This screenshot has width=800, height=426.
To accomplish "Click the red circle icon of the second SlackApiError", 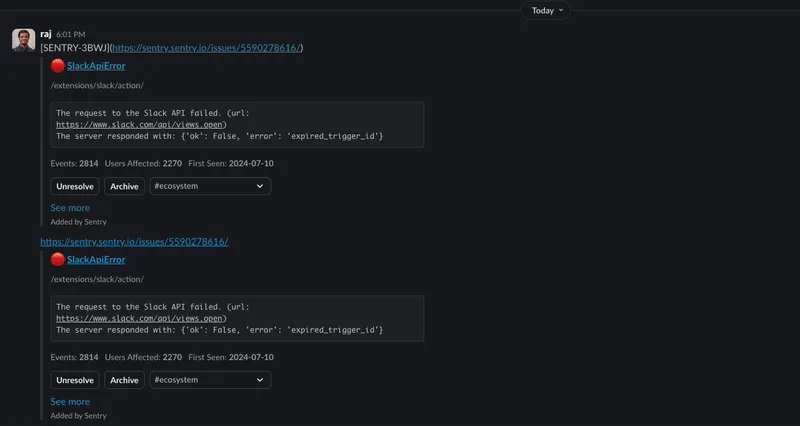I will pos(58,260).
